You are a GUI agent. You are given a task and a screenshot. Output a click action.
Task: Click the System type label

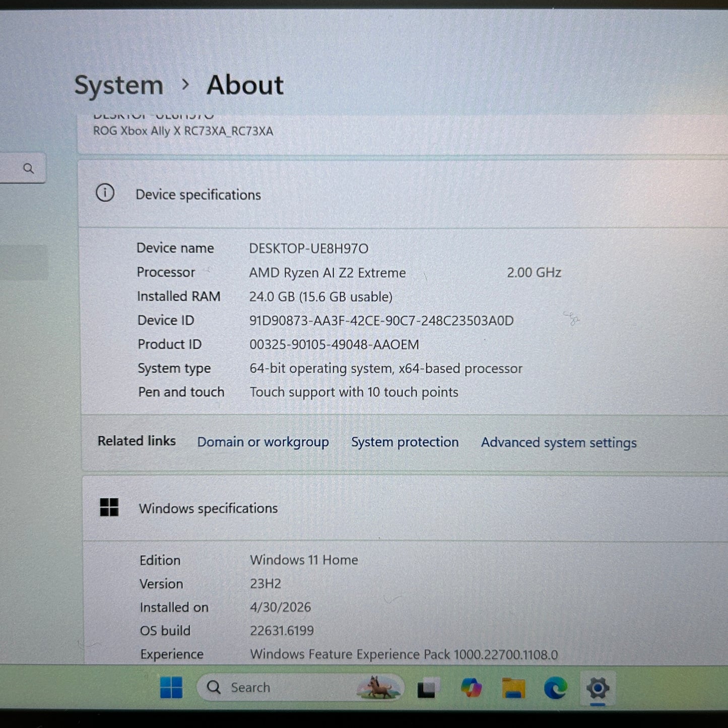point(174,368)
